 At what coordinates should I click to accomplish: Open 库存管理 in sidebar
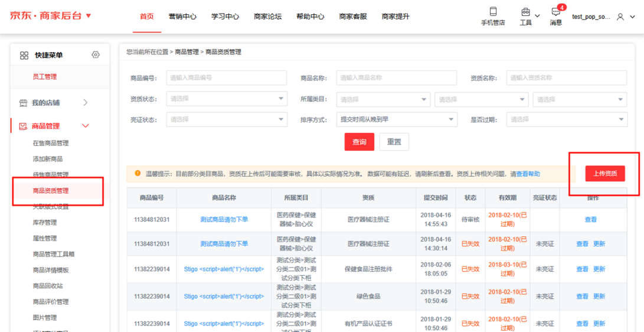[x=45, y=222]
